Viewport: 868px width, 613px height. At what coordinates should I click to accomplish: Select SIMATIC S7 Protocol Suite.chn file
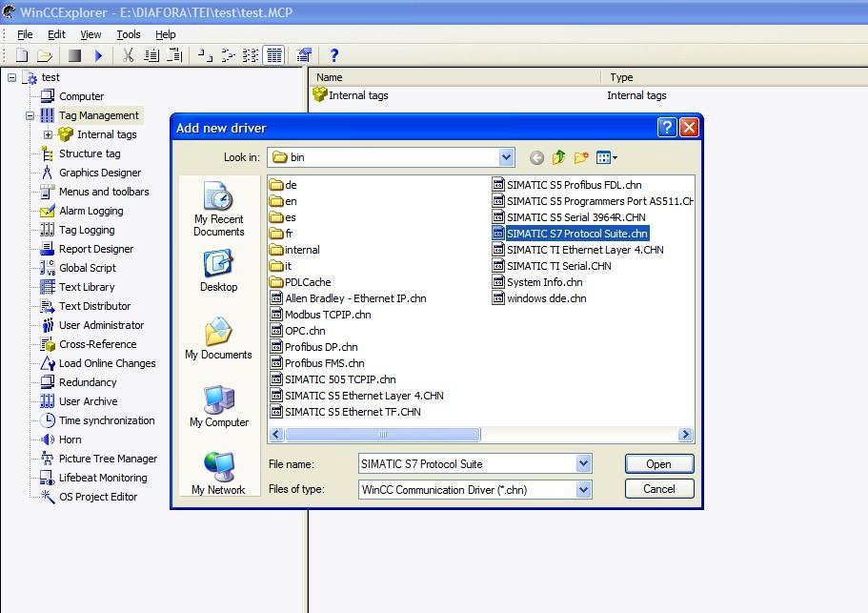click(570, 234)
